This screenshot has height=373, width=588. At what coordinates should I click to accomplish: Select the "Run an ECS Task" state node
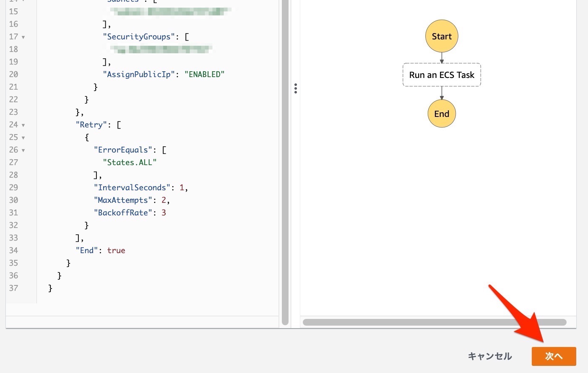441,75
